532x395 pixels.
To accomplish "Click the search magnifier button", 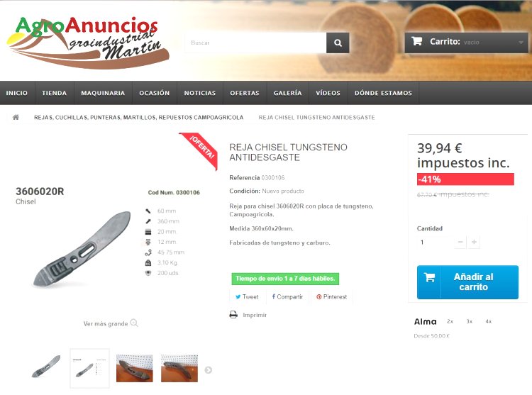I will click(338, 43).
